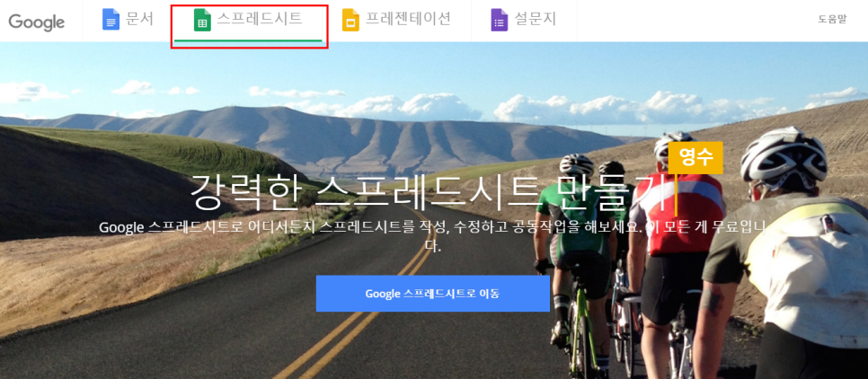This screenshot has height=379, width=868.
Task: Open the 도움말 help link
Action: click(833, 20)
